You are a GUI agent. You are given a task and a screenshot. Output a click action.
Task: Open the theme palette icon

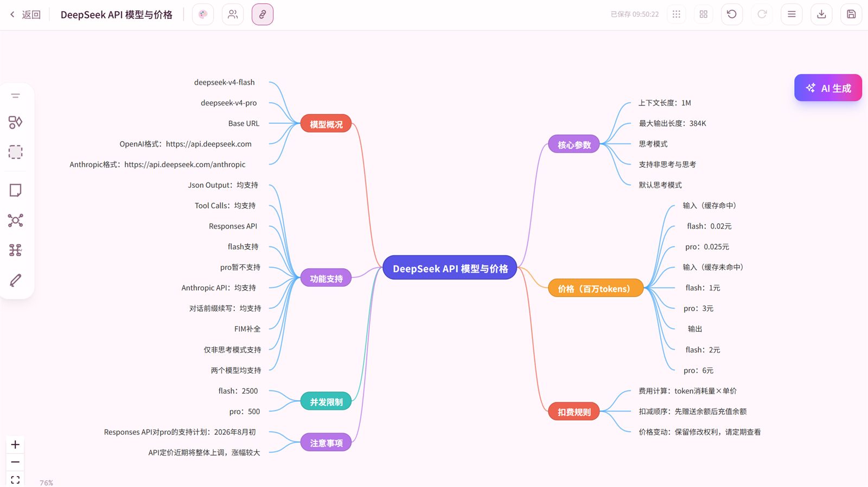click(203, 15)
